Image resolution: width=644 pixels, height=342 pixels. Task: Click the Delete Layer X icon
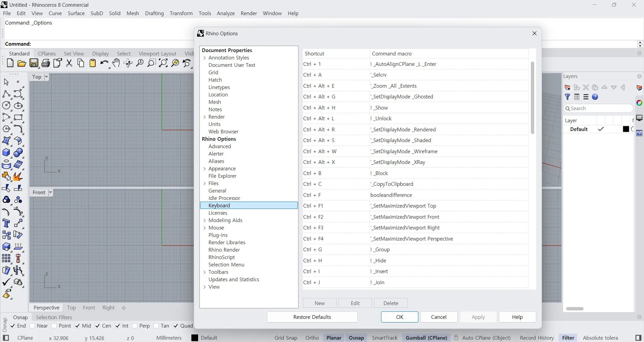(x=586, y=87)
